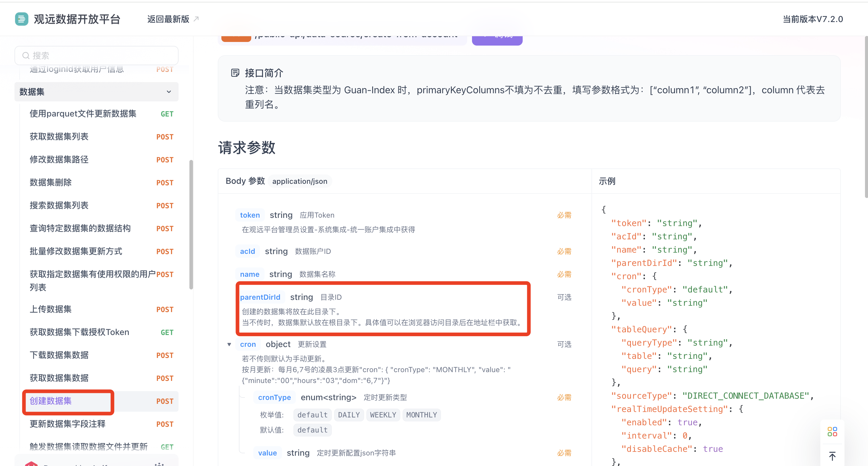Click the main page vertical scrollbar

866,117
